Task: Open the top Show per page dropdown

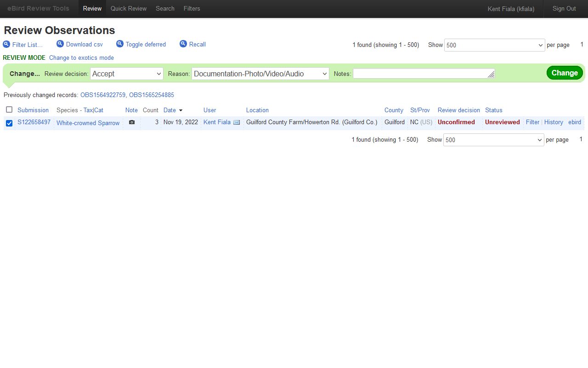Action: point(495,45)
